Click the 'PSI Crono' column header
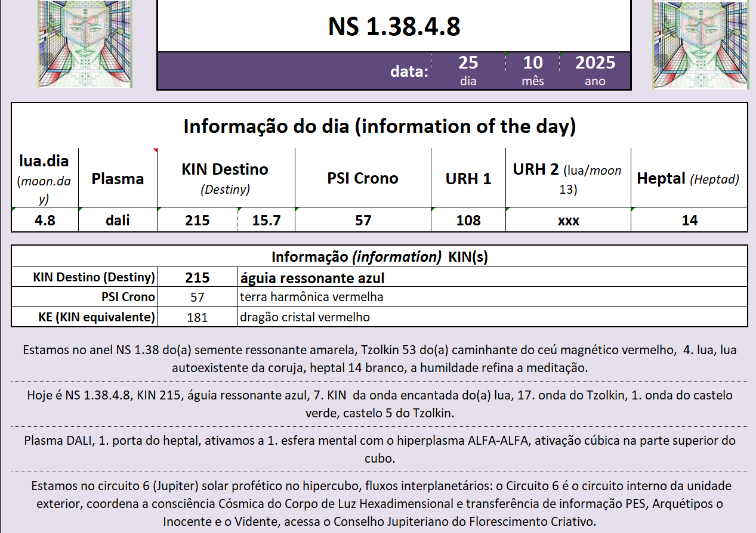 363,178
